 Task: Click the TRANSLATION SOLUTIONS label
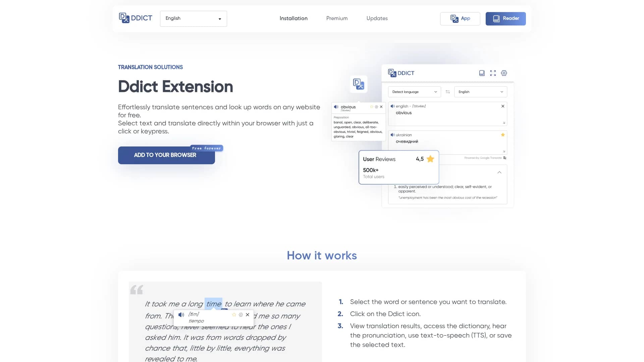click(150, 67)
